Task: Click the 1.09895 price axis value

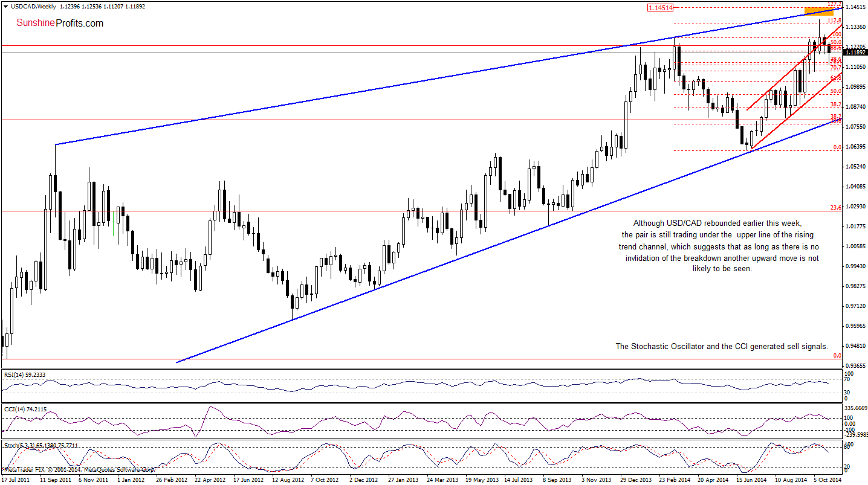Action: pyautogui.click(x=855, y=87)
